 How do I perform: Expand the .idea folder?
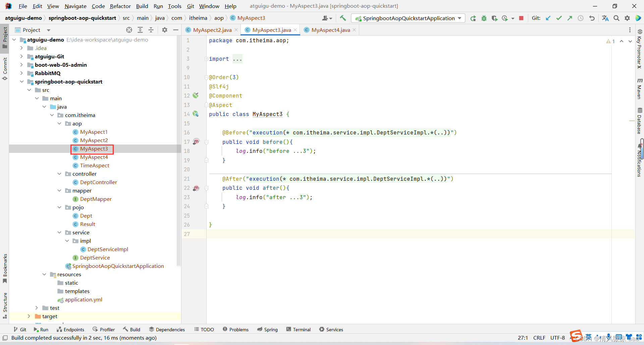(21, 48)
